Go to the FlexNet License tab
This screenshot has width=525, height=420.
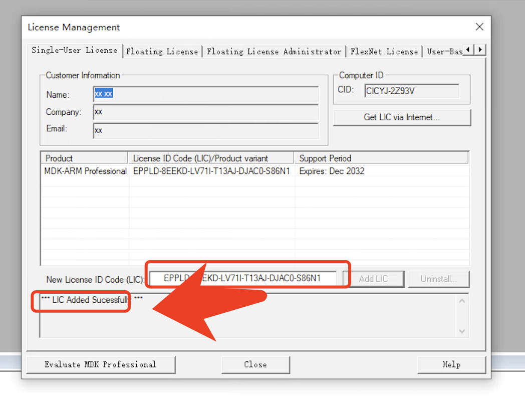tap(384, 52)
